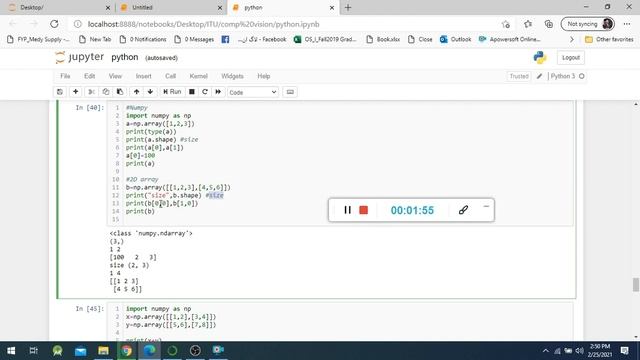Open the Widgets menu
The width and height of the screenshot is (640, 360).
pos(232,76)
